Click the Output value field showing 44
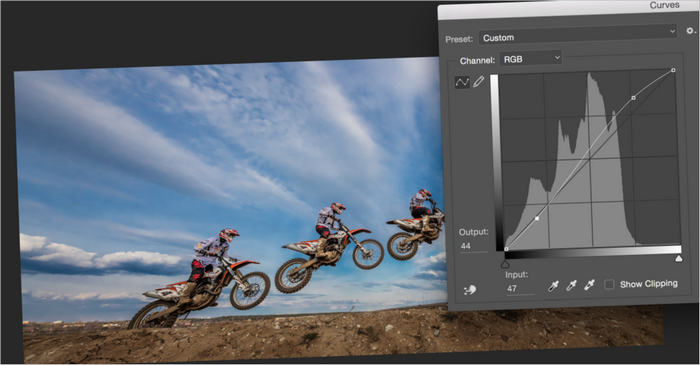The image size is (700, 365). pyautogui.click(x=474, y=246)
